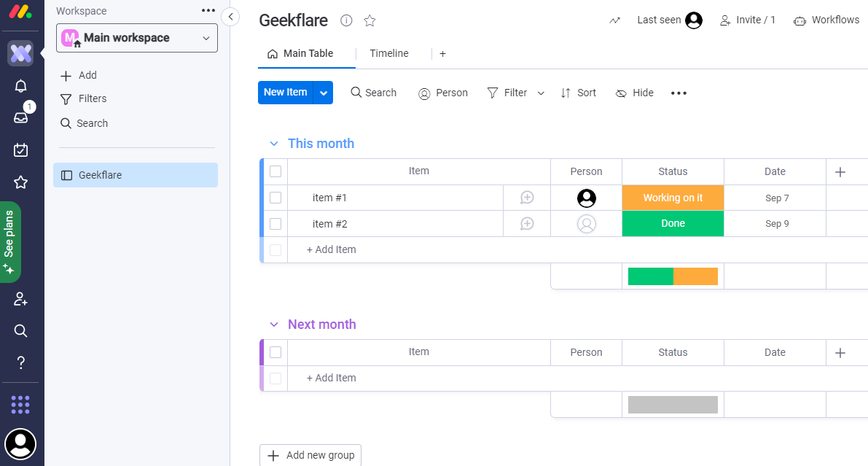This screenshot has width=868, height=466.
Task: Select all items in This month group
Action: coord(275,171)
